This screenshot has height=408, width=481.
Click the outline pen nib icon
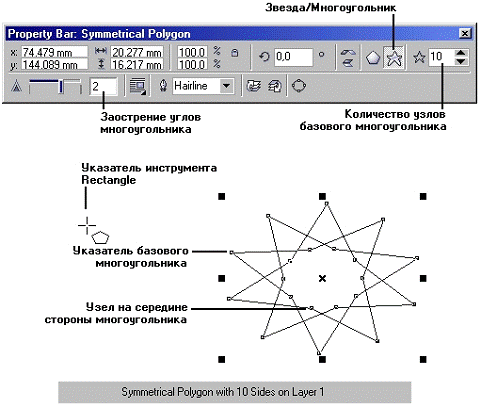[163, 86]
